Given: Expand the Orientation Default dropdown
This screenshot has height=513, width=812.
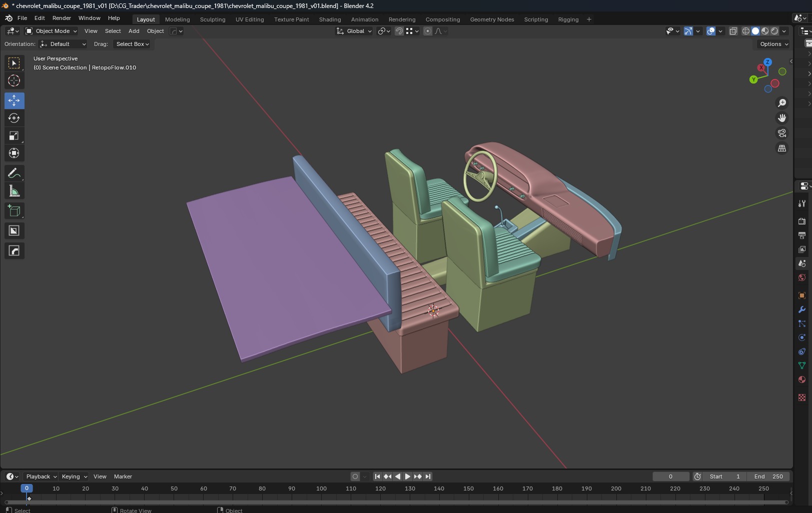Looking at the screenshot, I should tap(63, 44).
